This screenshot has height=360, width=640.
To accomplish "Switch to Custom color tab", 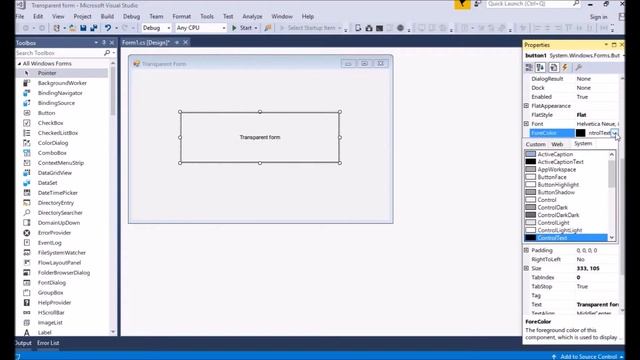I will 536,144.
